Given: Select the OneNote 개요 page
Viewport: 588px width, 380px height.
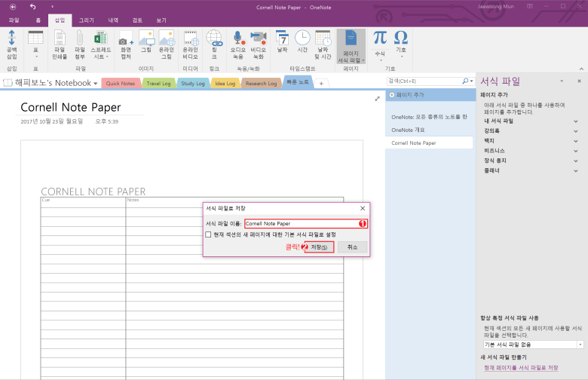Looking at the screenshot, I should pos(408,130).
